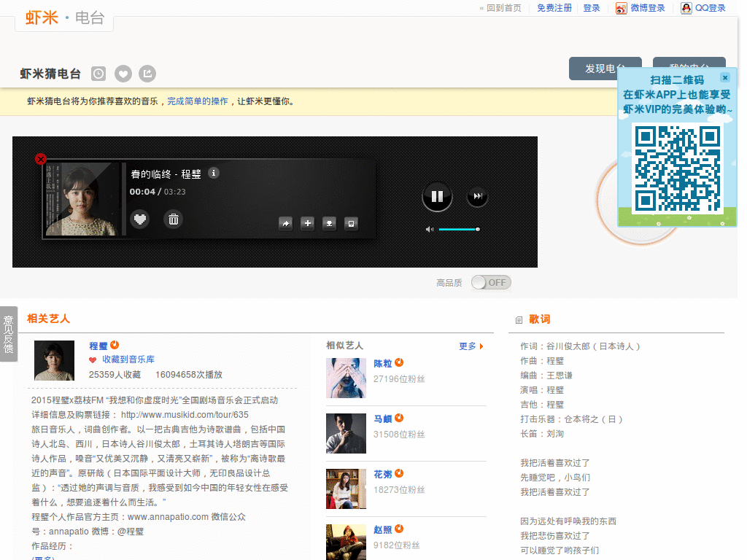747x560 pixels.
Task: Open artist 程璧 name link
Action: 98,346
